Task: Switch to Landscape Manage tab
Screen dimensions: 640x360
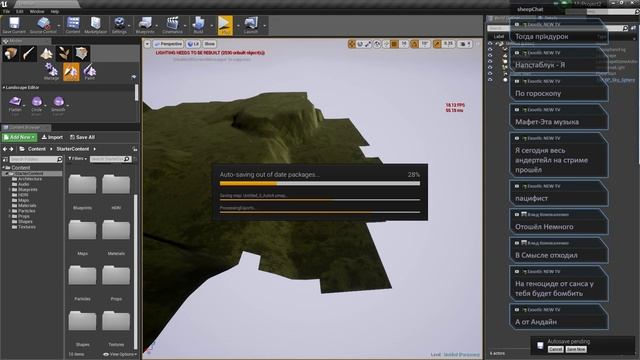Action: click(x=51, y=72)
